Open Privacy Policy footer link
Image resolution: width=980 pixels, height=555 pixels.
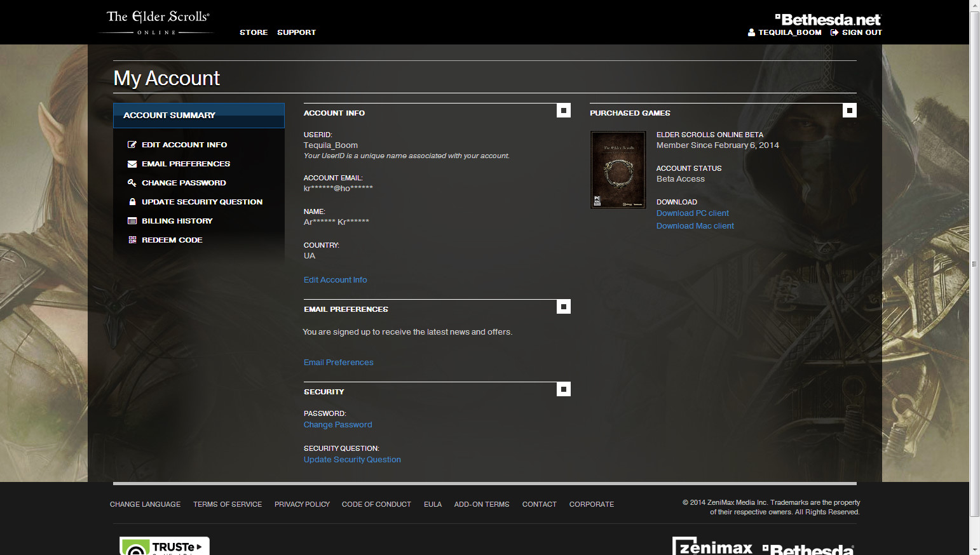(302, 504)
